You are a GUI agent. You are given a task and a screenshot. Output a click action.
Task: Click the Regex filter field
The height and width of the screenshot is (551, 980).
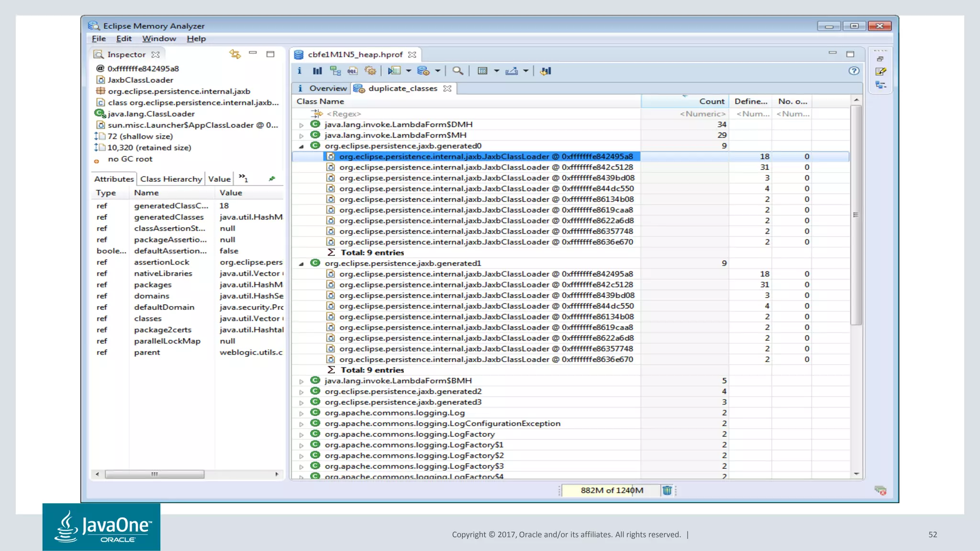coord(467,113)
